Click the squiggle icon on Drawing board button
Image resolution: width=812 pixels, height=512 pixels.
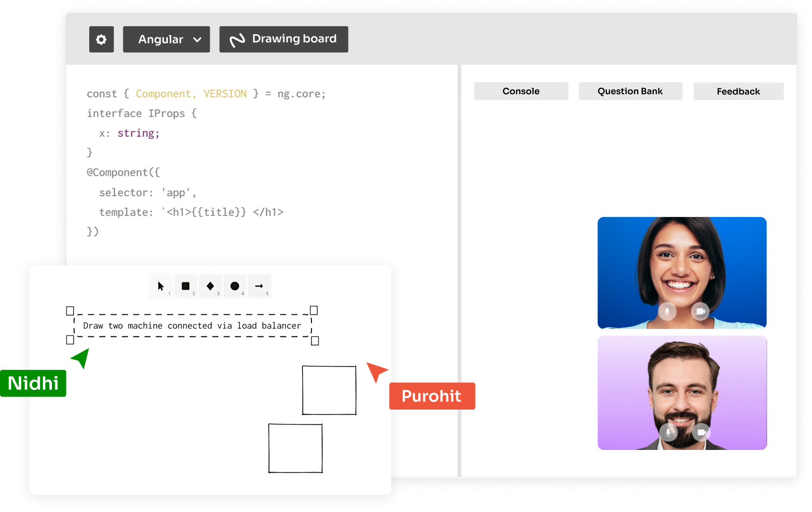(237, 40)
